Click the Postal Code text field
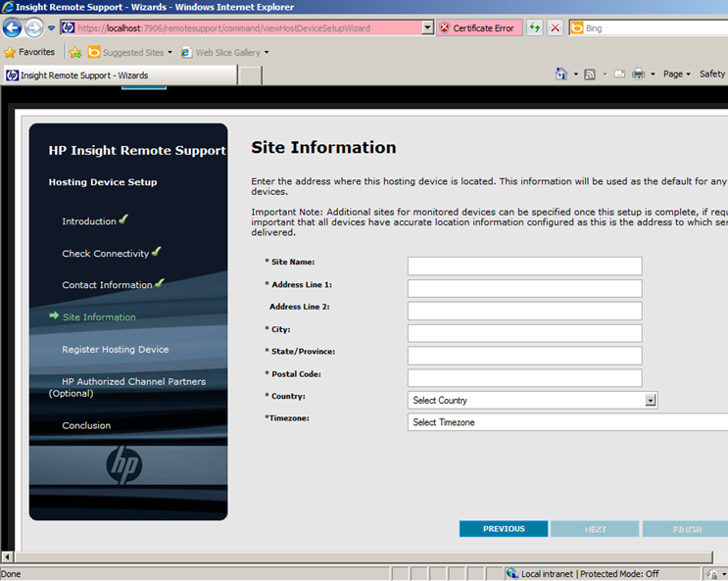The width and height of the screenshot is (728, 581). tap(524, 377)
